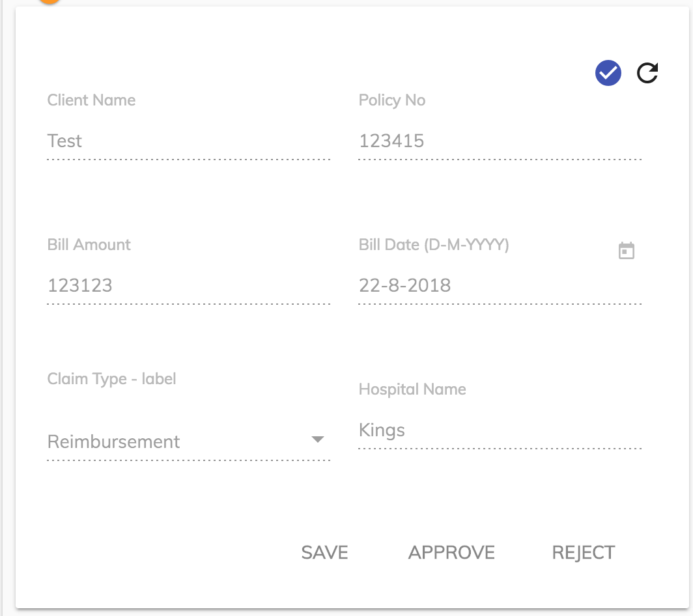Image resolution: width=693 pixels, height=616 pixels.
Task: Click the dropdown arrow under Claim Type label
Action: click(x=317, y=440)
